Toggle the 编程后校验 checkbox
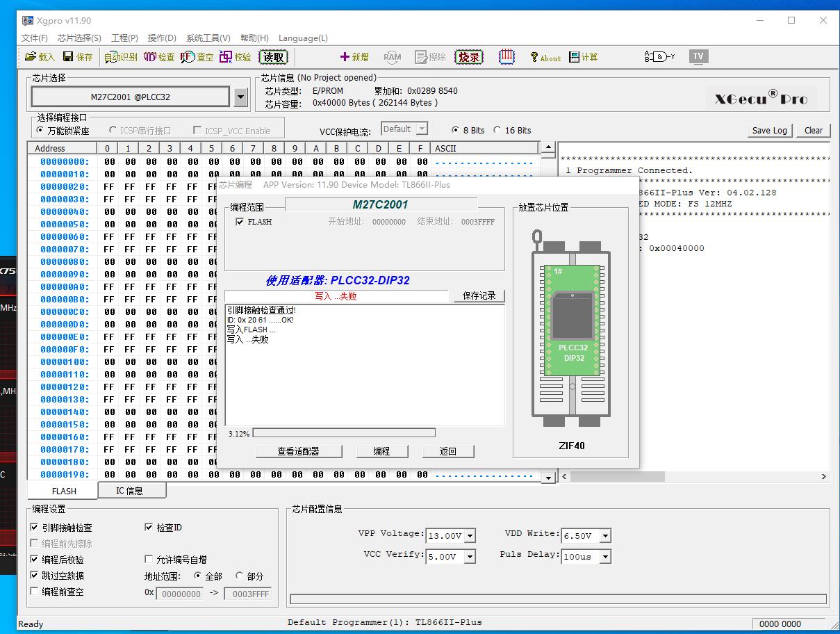 35,560
